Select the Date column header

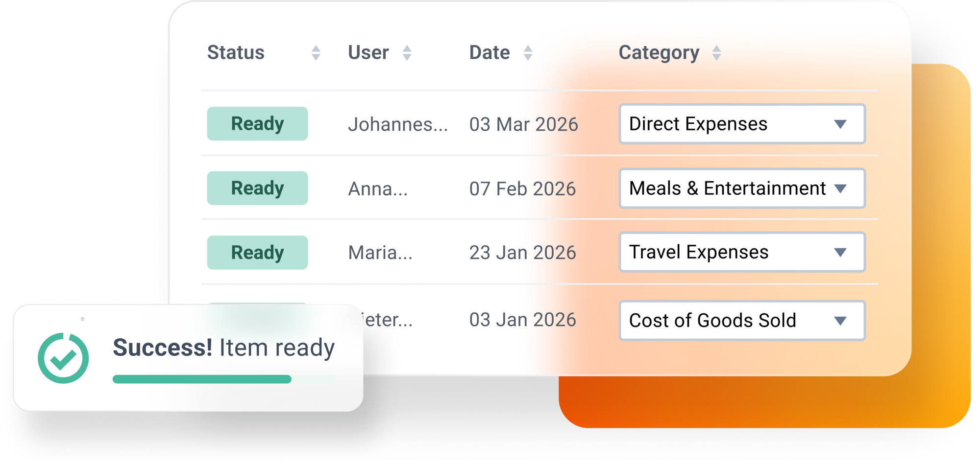(x=489, y=53)
